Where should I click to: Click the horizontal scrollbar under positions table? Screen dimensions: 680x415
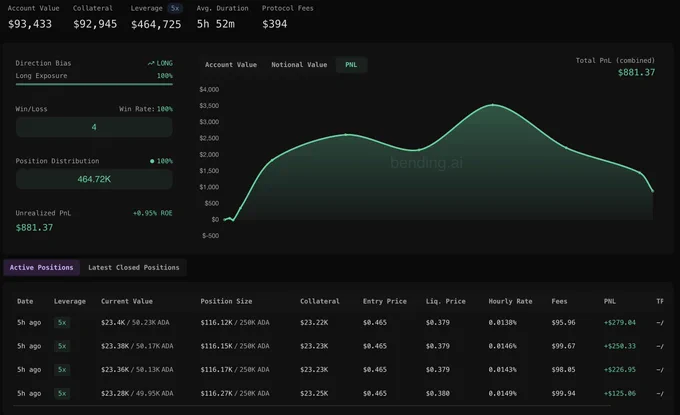pos(311,406)
